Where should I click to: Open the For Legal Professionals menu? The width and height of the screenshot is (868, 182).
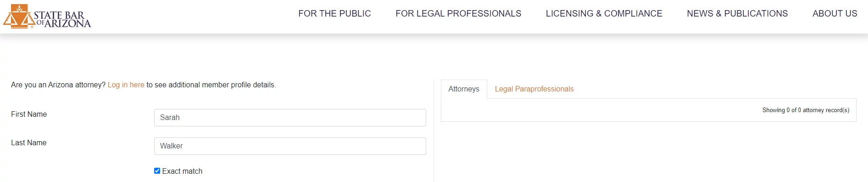pyautogui.click(x=458, y=14)
